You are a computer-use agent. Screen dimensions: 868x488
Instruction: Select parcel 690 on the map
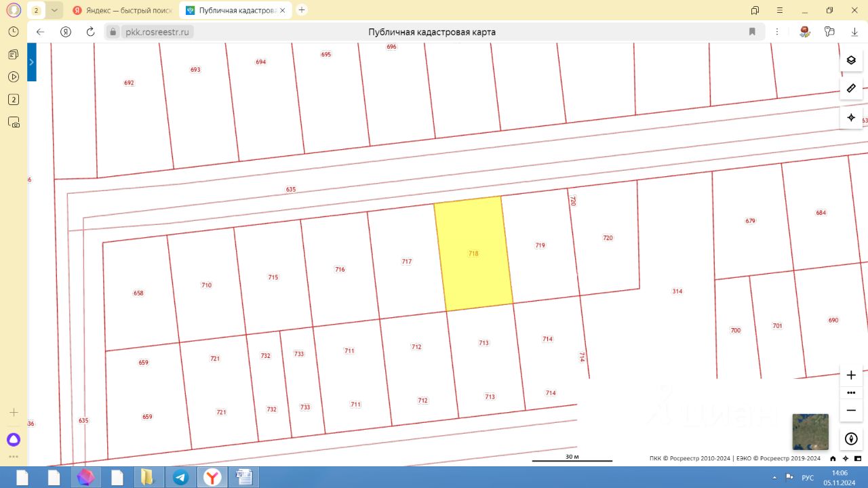point(833,320)
